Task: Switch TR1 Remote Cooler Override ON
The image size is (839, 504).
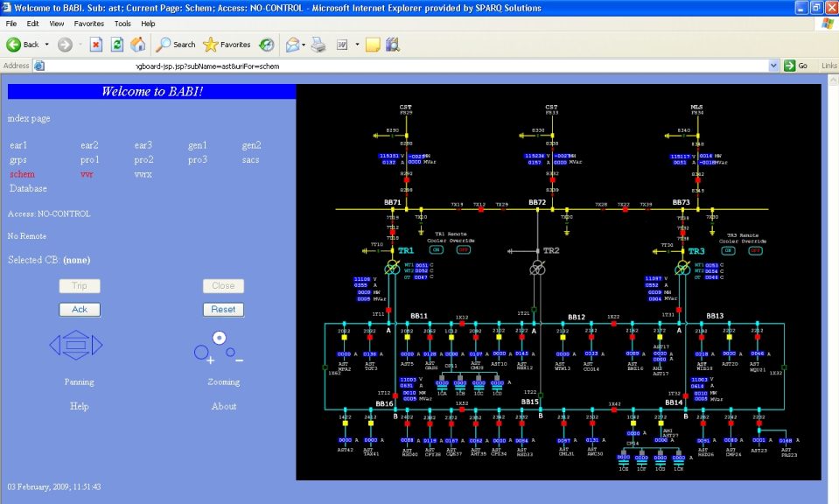Action: [x=436, y=250]
